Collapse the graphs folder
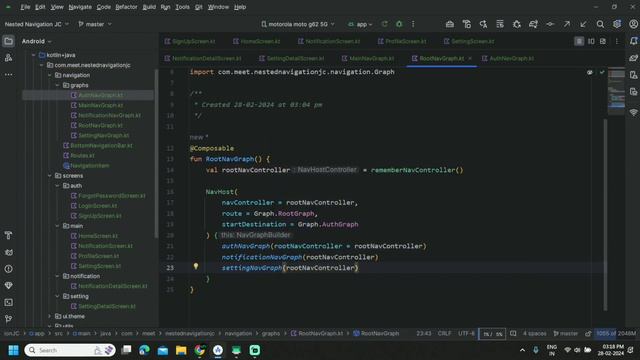This screenshot has height=360, width=640. pos(58,85)
